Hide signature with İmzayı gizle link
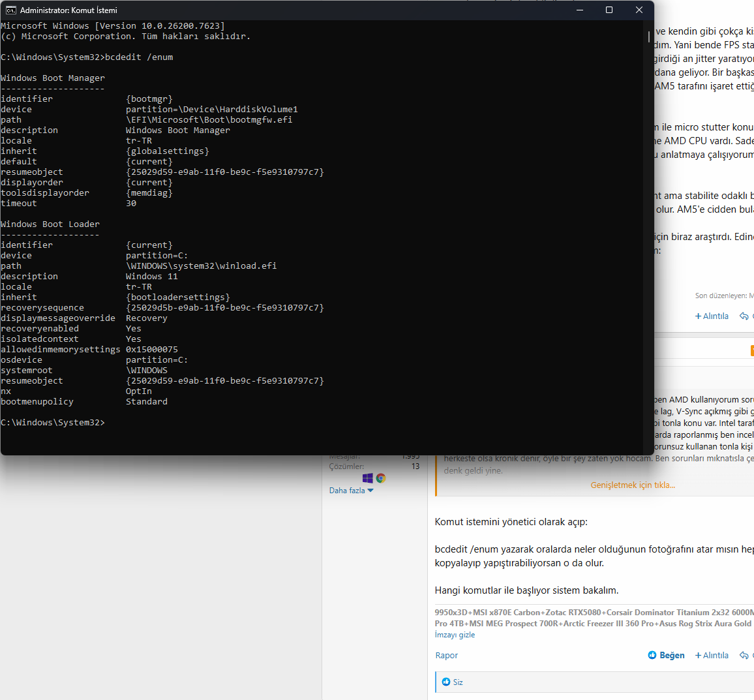This screenshot has width=754, height=700. point(455,635)
